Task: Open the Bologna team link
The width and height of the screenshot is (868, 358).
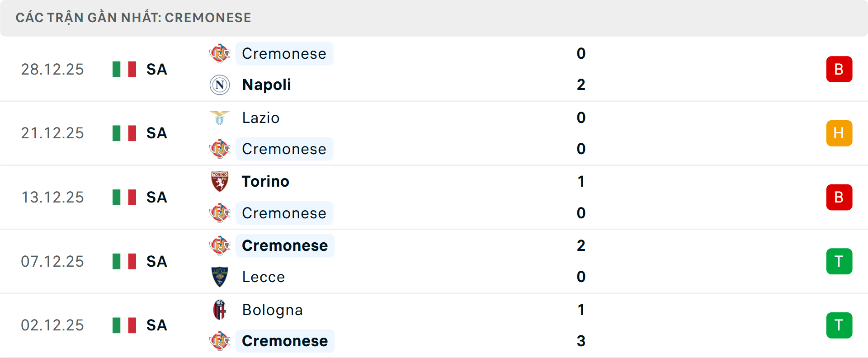Action: click(x=272, y=310)
